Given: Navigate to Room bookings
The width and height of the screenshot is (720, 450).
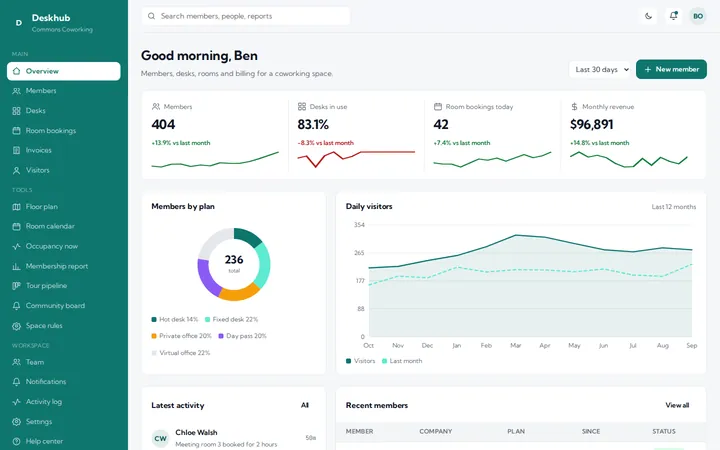Looking at the screenshot, I should point(64,130).
